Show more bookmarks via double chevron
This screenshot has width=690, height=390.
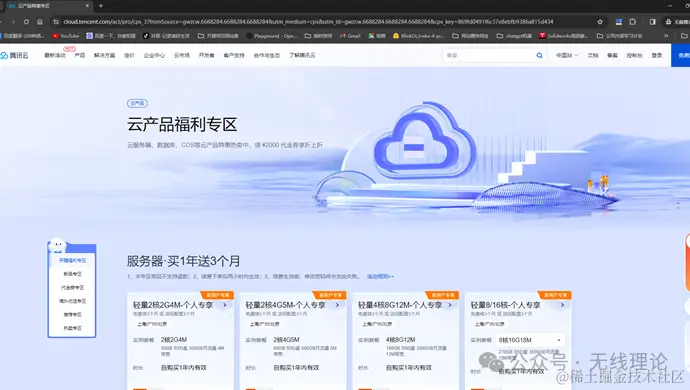pos(666,36)
